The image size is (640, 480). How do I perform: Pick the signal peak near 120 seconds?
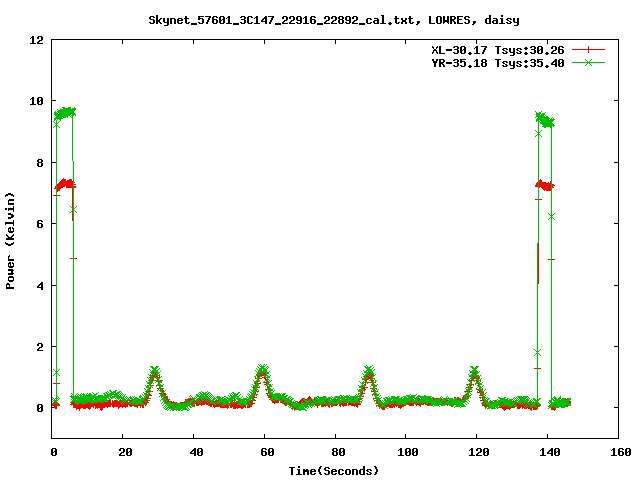[474, 371]
